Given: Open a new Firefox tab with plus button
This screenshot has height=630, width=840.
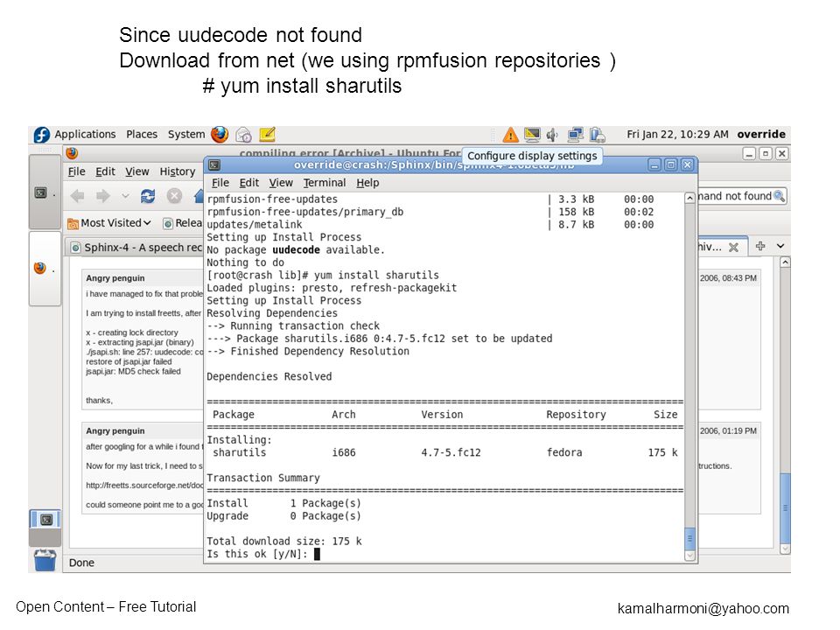Looking at the screenshot, I should pyautogui.click(x=760, y=246).
